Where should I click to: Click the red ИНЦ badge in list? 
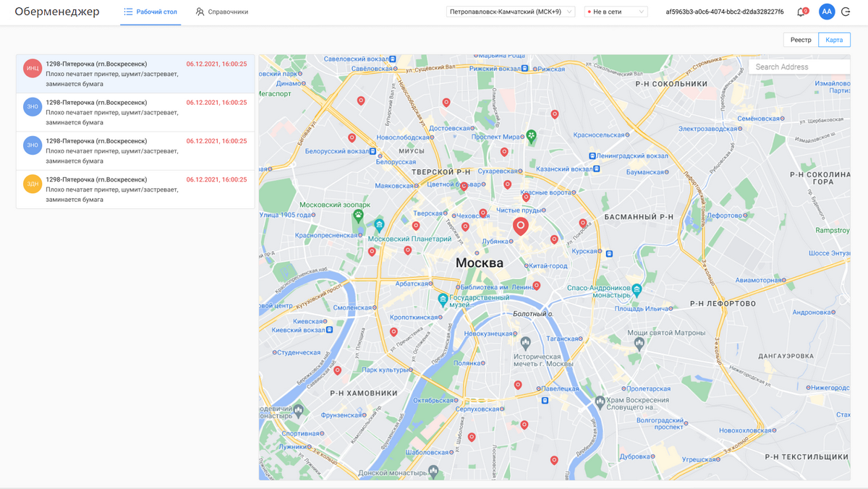(x=33, y=69)
